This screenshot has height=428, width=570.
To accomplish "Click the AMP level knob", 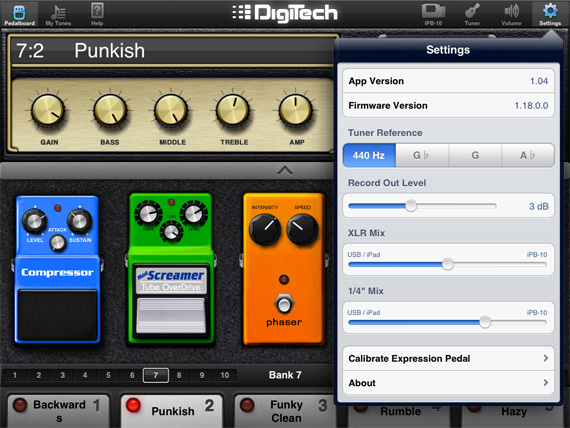I will point(296,111).
